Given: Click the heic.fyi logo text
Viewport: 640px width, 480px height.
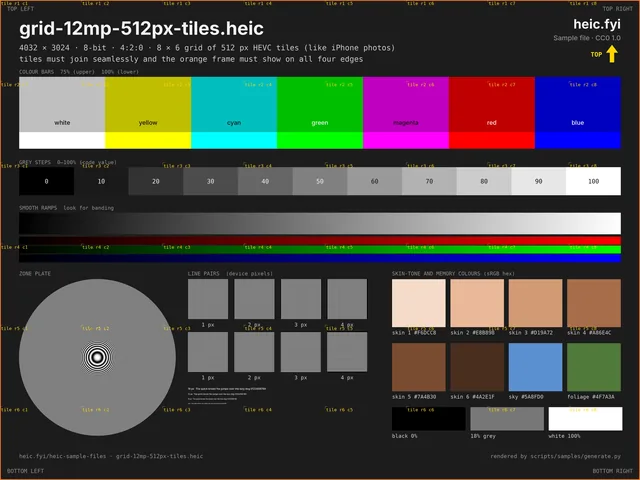Looking at the screenshot, I should tap(597, 24).
